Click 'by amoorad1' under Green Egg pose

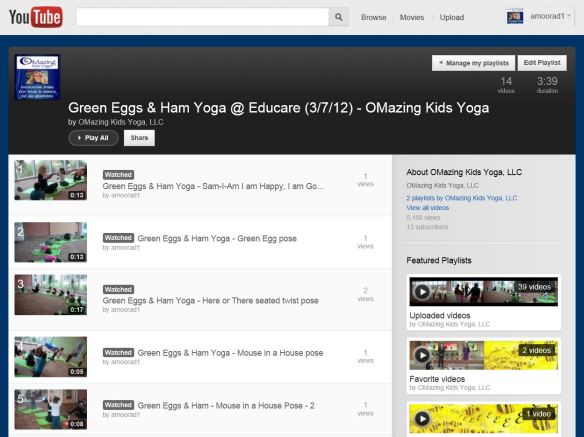click(x=121, y=247)
